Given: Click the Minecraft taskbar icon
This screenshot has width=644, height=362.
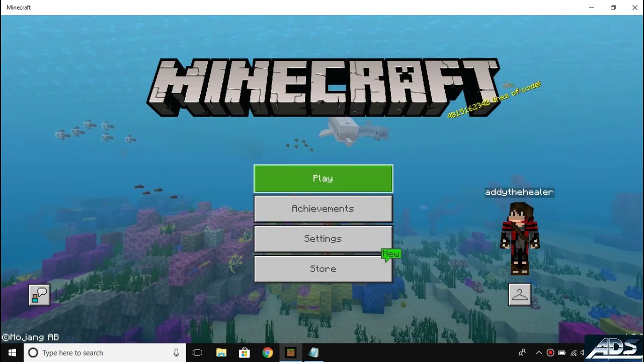Looking at the screenshot, I should tap(291, 353).
